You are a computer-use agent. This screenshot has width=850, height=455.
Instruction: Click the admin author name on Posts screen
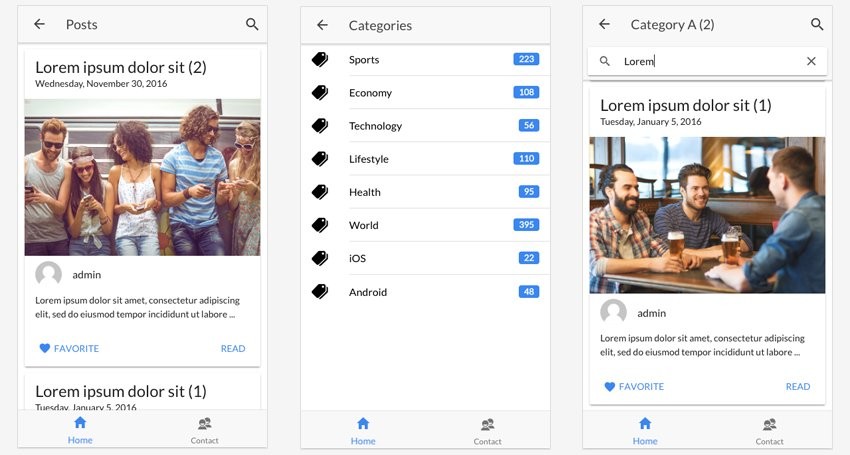click(x=87, y=275)
